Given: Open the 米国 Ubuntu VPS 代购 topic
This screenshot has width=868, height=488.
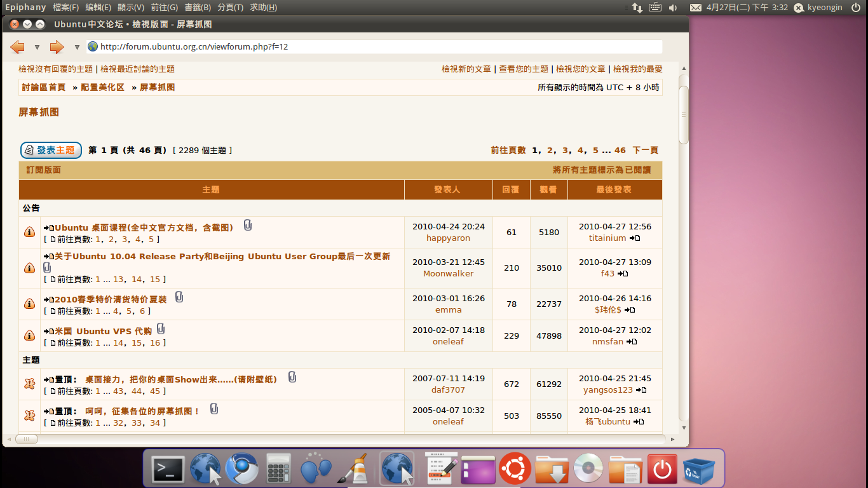Looking at the screenshot, I should click(103, 331).
